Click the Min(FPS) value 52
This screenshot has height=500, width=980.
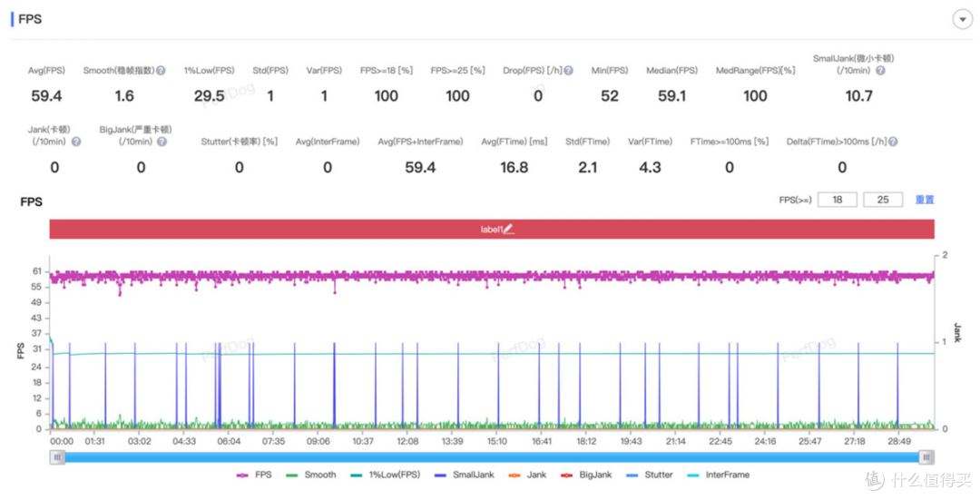click(x=610, y=96)
